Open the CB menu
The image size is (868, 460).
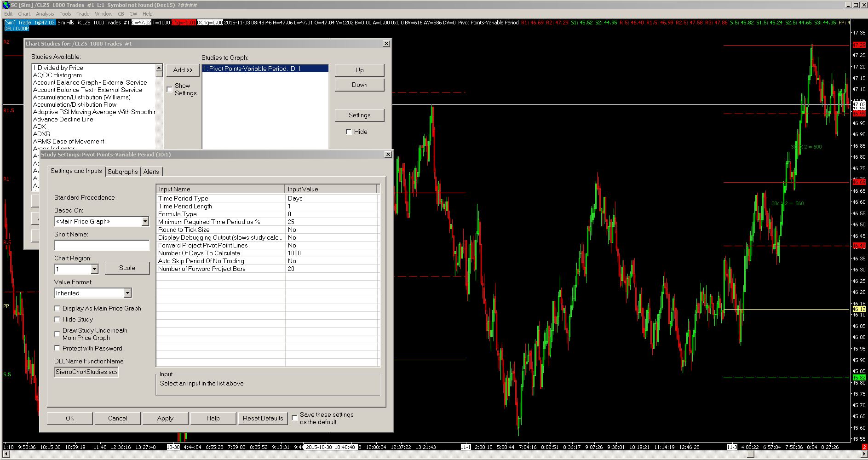pos(121,14)
